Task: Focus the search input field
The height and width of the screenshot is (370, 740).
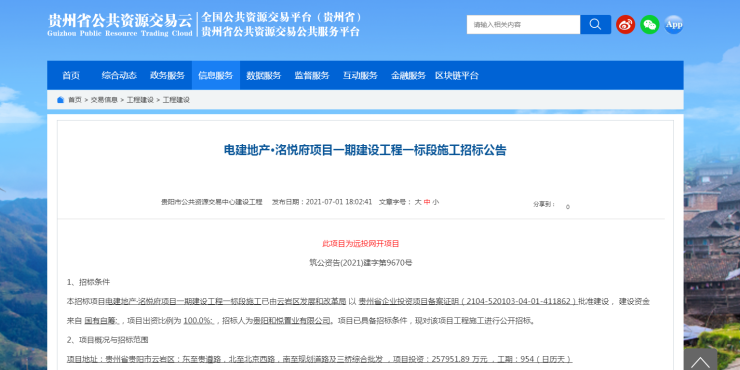Action: (523, 25)
